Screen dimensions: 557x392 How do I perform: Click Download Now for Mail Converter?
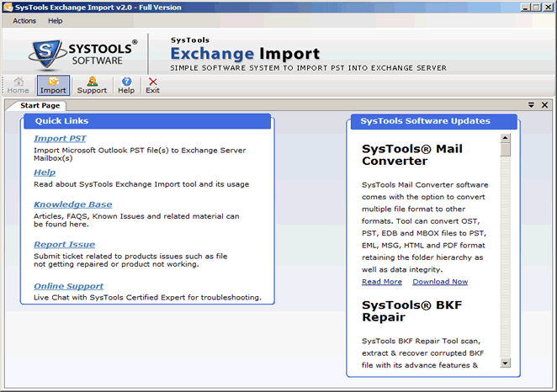click(440, 282)
